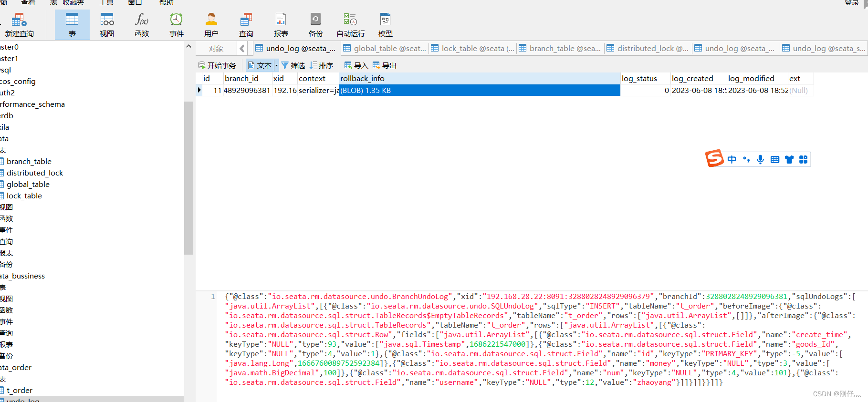Select seata_order database in tree

pos(16,367)
